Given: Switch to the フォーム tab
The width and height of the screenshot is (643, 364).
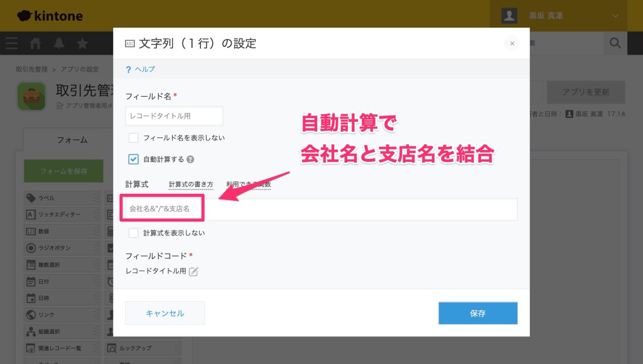Looking at the screenshot, I should 72,140.
